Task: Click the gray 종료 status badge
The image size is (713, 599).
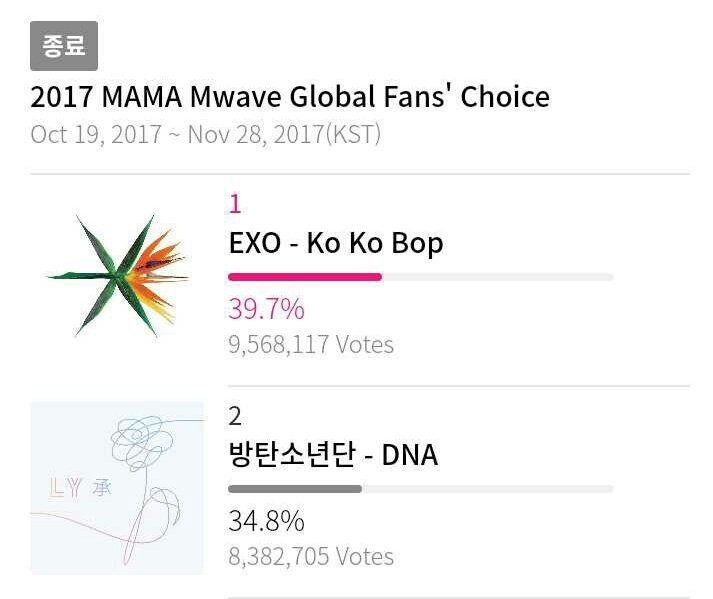Action: [x=64, y=46]
